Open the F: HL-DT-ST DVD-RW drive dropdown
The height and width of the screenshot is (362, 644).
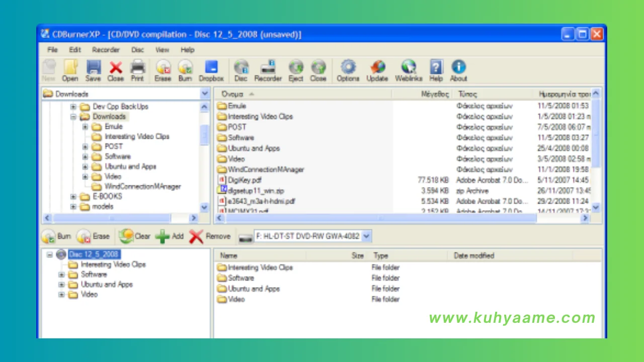tap(366, 236)
